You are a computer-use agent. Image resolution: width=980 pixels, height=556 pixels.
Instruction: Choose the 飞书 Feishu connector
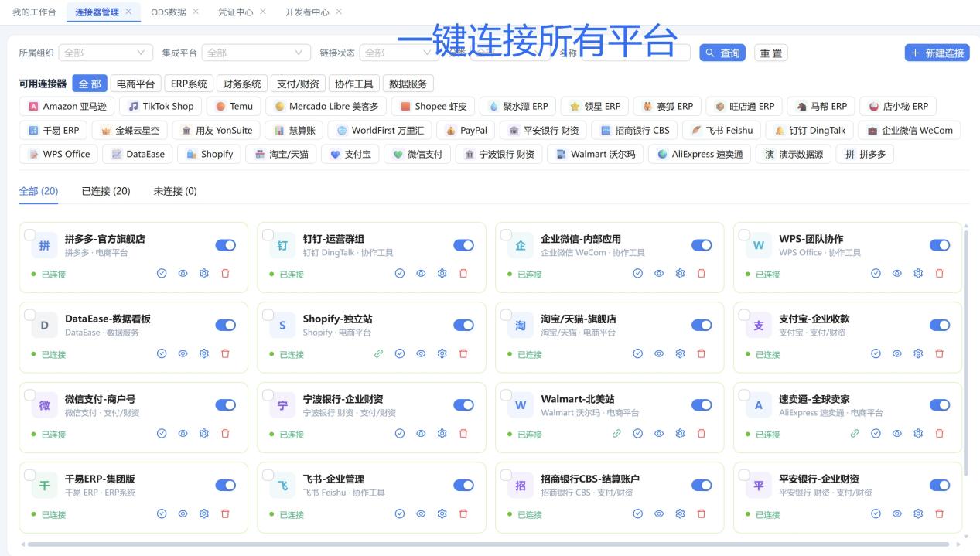[x=722, y=130]
